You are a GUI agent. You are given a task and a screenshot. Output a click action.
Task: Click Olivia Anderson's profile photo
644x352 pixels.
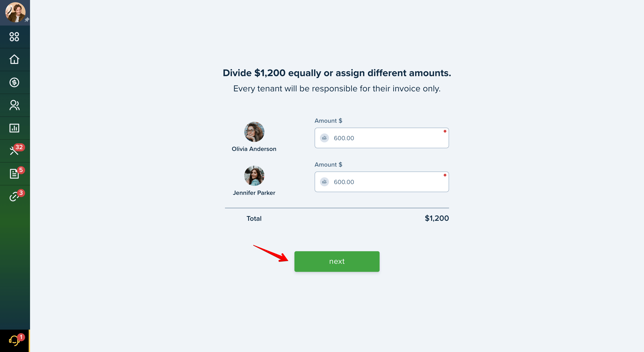[x=254, y=132]
